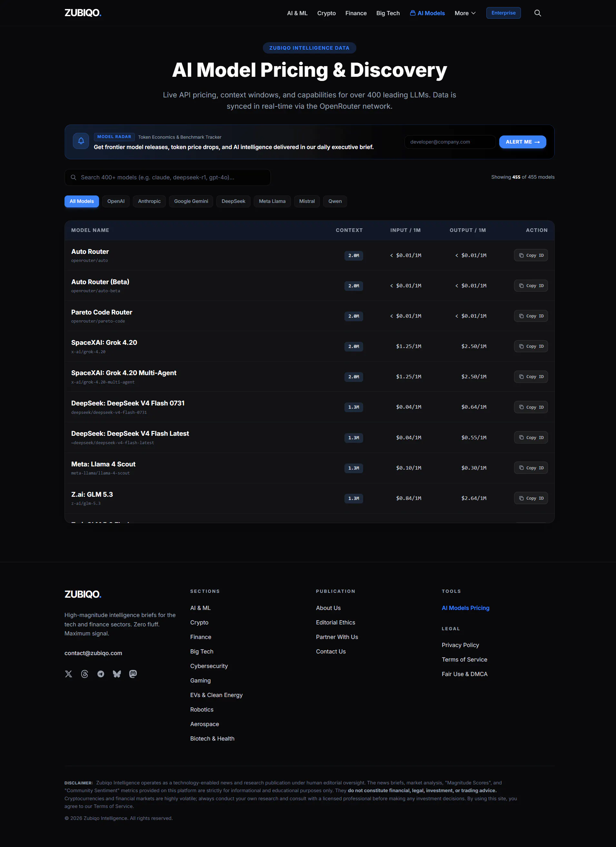Copy the ID for Auto Router

531,255
